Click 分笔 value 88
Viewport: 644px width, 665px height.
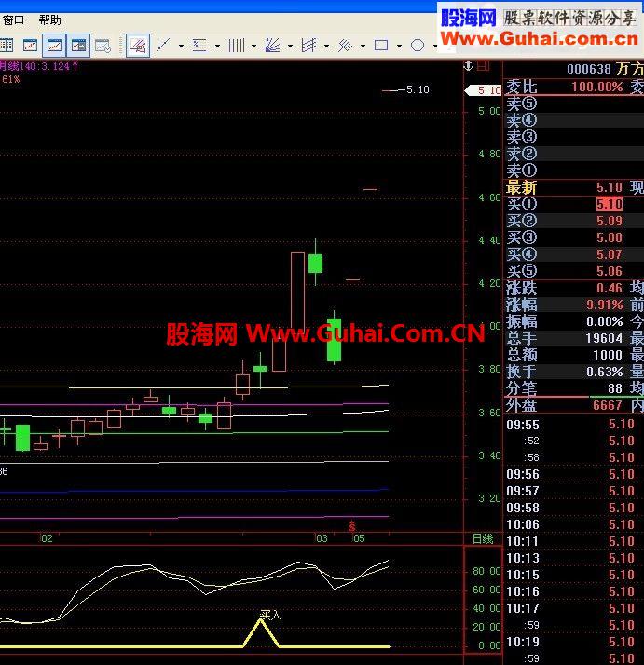(x=615, y=388)
